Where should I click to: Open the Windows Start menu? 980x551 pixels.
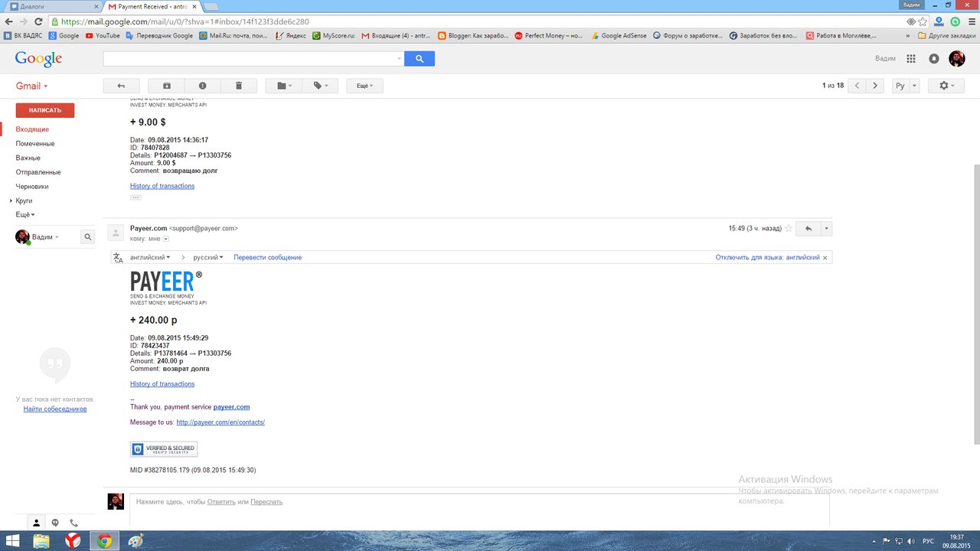coord(12,541)
